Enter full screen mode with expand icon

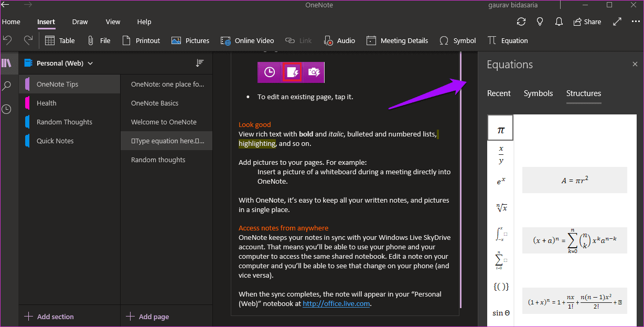tap(617, 22)
